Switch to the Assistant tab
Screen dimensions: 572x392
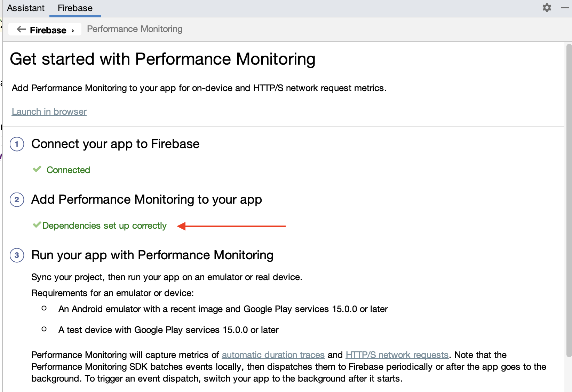coord(26,8)
